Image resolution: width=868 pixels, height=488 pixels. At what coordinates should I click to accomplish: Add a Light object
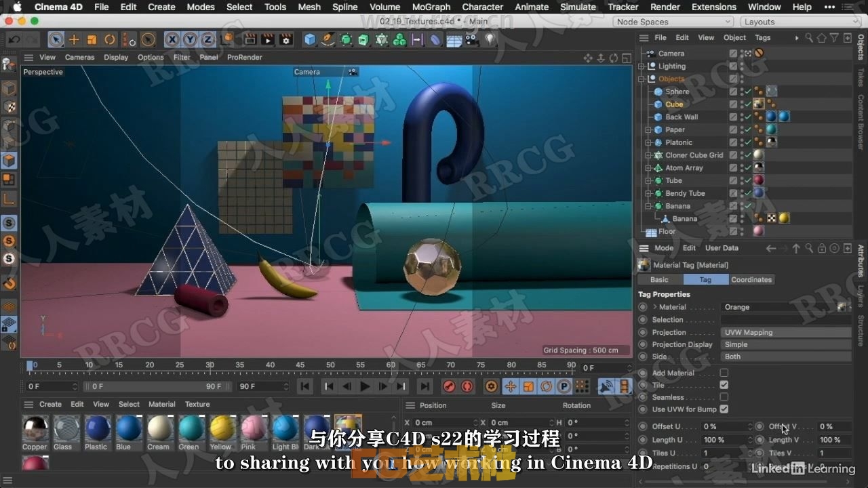(x=490, y=39)
